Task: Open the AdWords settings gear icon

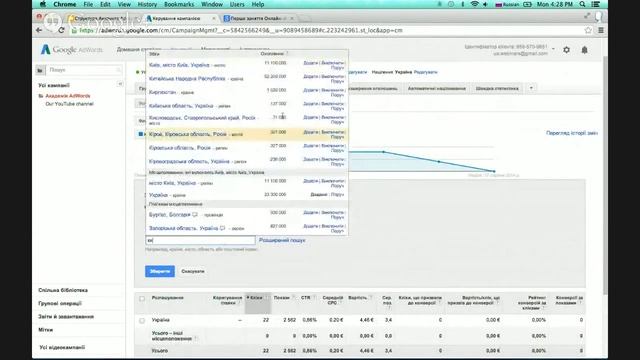Action: click(567, 50)
